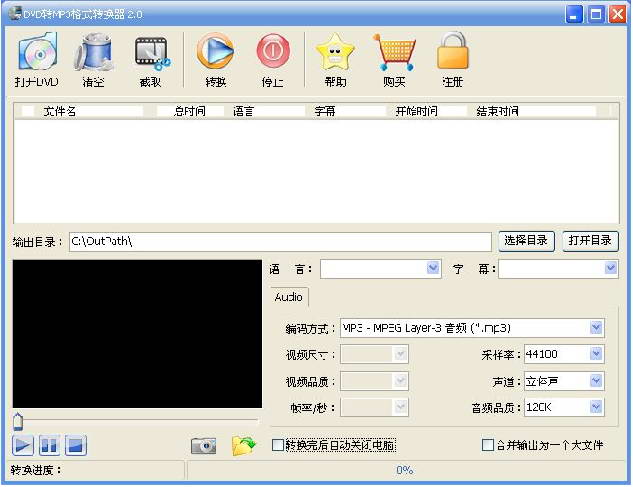The image size is (633, 487).
Task: Take a snapshot with the camera icon
Action: (x=203, y=445)
